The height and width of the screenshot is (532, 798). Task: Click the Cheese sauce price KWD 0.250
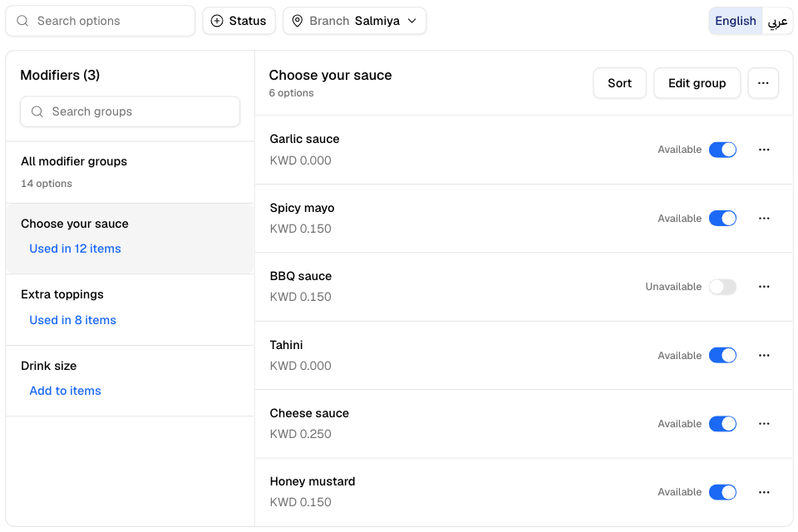(300, 434)
